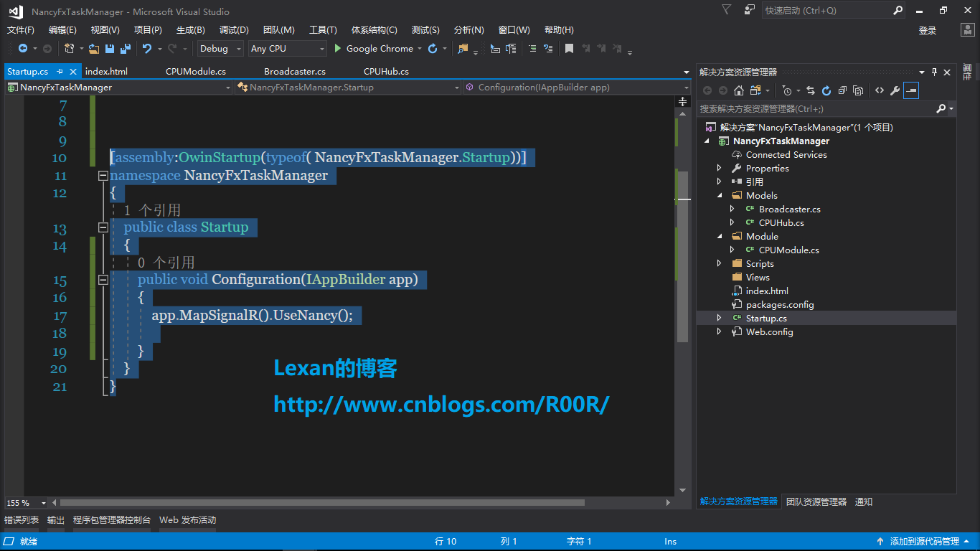Click the 1 个引用 CodeLens link

click(152, 211)
